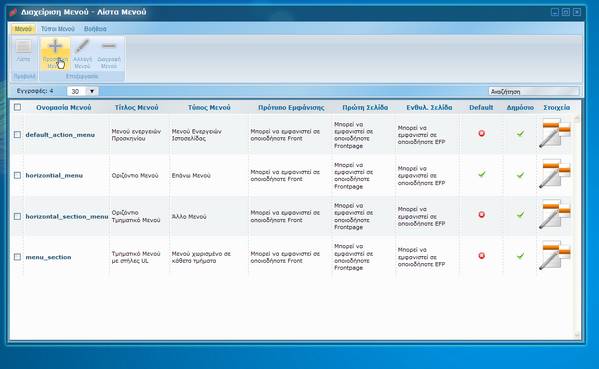Sort by Ονομασία Μενού column header

[x=64, y=107]
